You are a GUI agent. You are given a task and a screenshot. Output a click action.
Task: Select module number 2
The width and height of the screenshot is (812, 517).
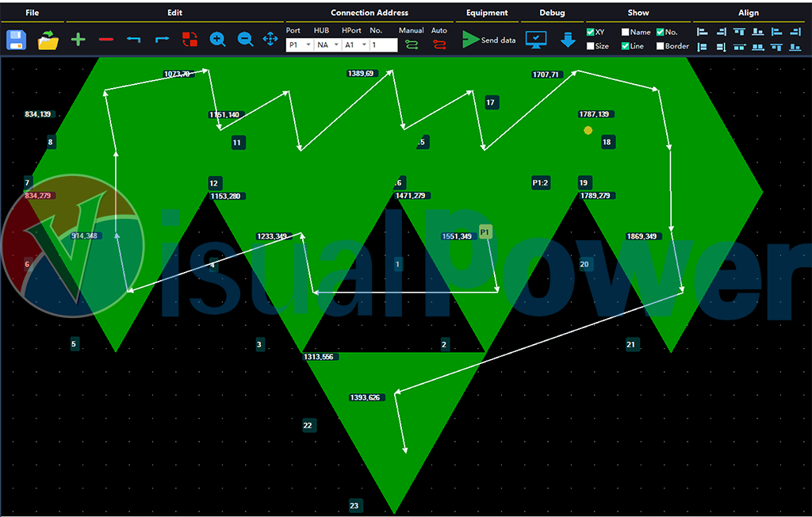point(444,344)
